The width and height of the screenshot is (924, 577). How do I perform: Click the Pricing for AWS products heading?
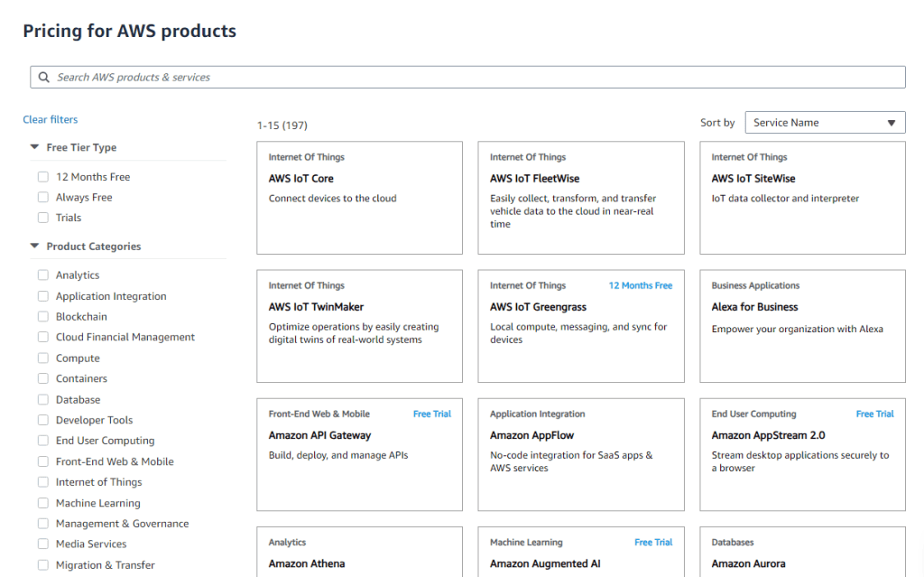coord(130,31)
